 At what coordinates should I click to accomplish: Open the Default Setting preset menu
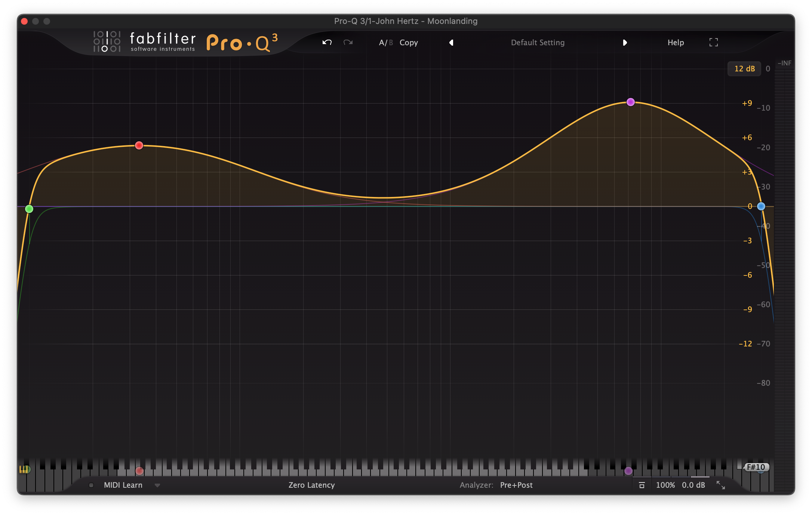click(538, 43)
